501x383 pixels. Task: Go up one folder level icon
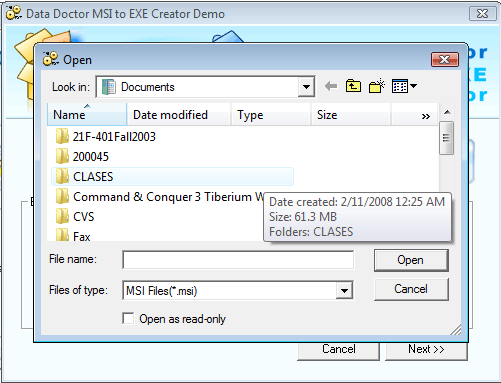click(x=353, y=86)
